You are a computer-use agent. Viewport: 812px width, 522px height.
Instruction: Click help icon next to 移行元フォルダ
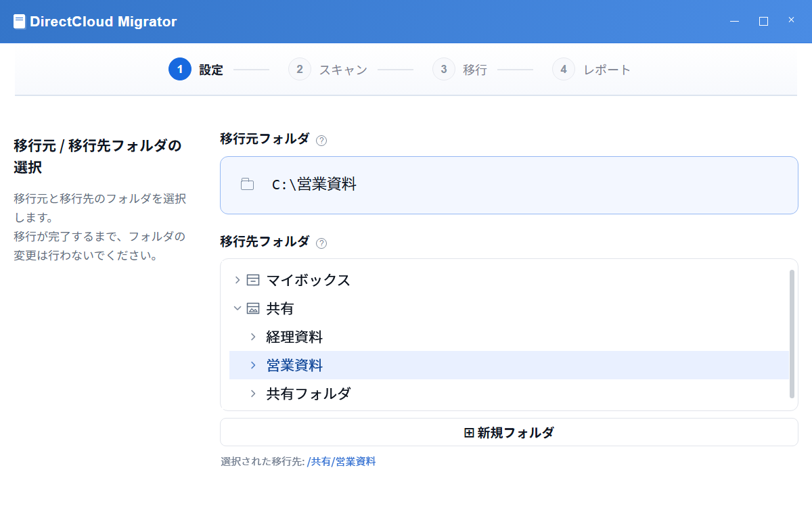(321, 141)
